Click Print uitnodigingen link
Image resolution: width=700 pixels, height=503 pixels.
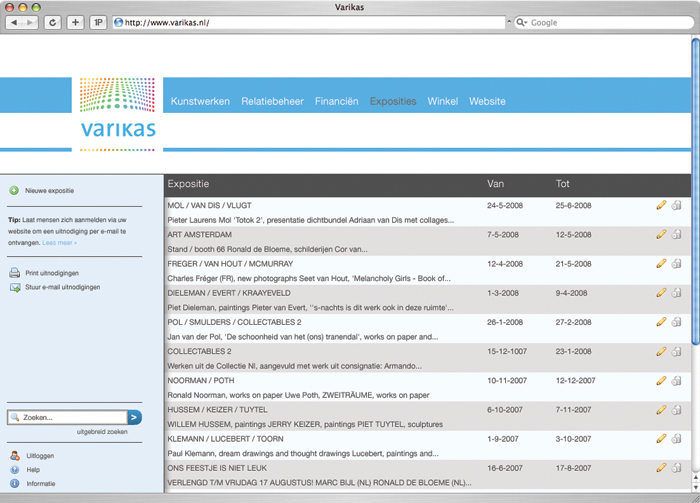52,273
